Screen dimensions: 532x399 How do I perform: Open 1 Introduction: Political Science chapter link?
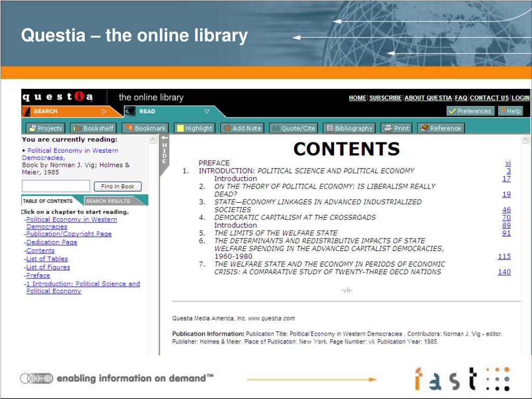point(83,287)
